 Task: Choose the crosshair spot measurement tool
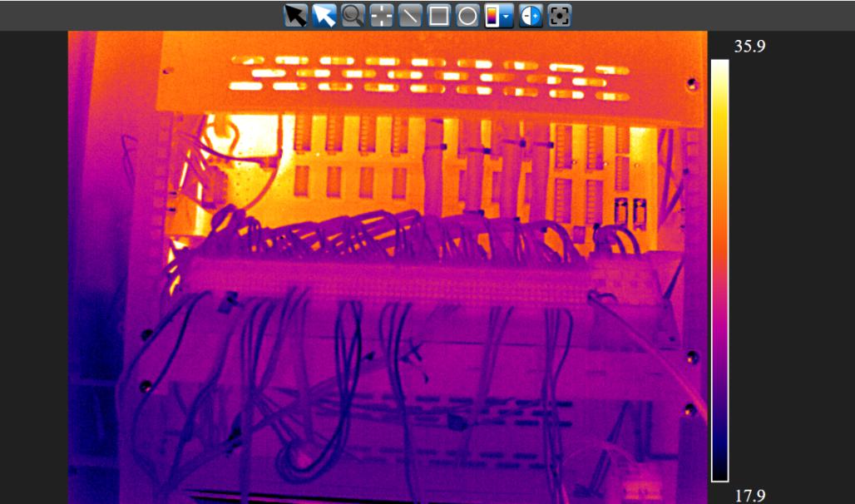pyautogui.click(x=382, y=16)
